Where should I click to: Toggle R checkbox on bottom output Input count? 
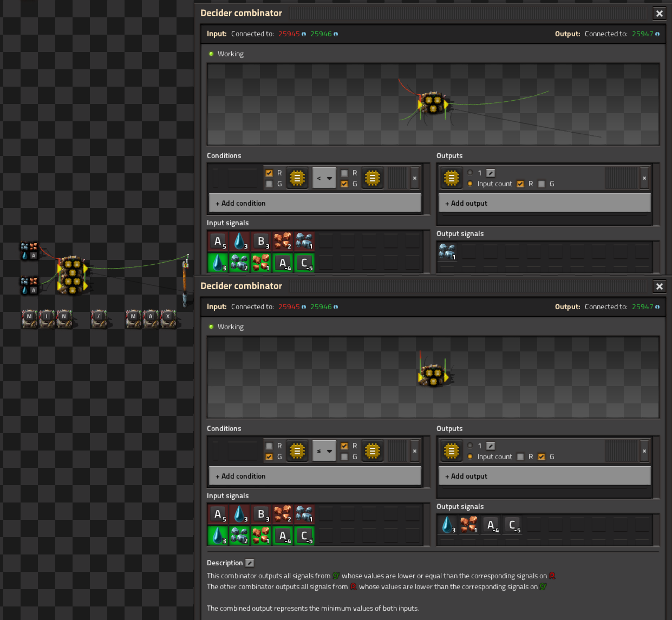click(520, 457)
